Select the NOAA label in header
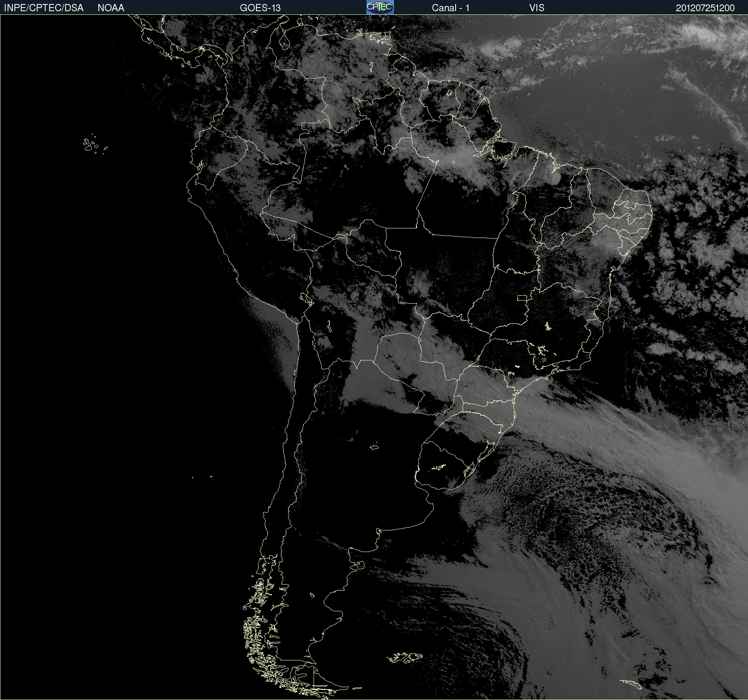This screenshot has height=700, width=748. 111,8
